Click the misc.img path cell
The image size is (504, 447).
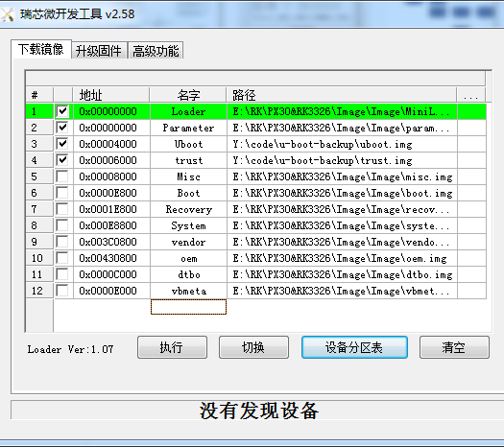[342, 176]
